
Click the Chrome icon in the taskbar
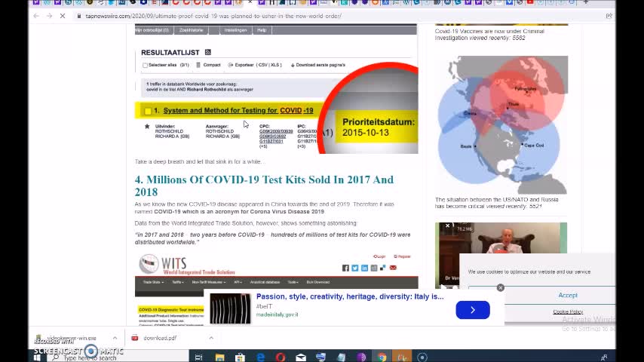(x=382, y=357)
